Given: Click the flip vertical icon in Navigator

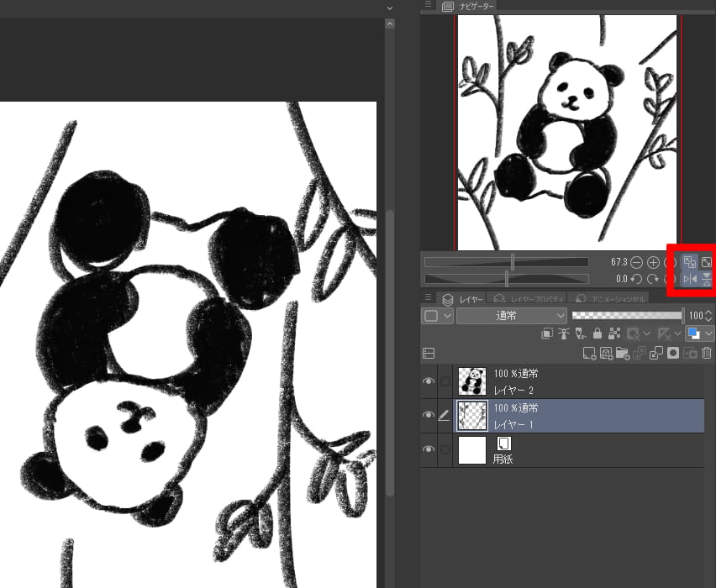Looking at the screenshot, I should click(707, 279).
